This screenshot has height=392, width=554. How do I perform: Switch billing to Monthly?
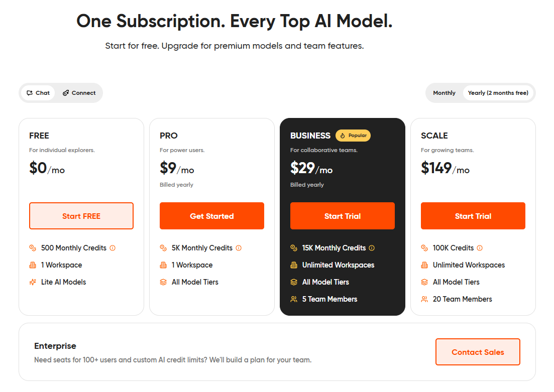pos(444,93)
